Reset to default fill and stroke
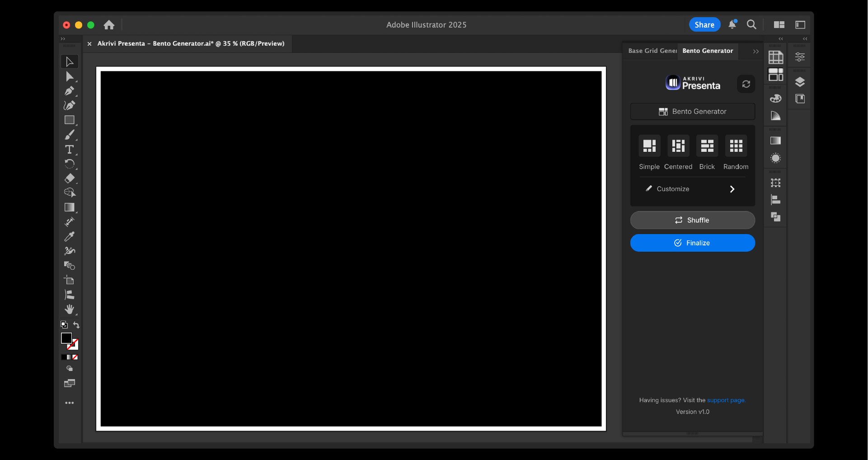Viewport: 868px width, 460px height. (x=64, y=324)
